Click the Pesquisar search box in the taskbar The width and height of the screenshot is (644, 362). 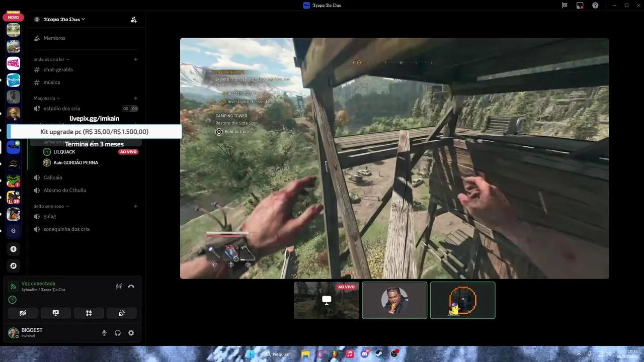(x=279, y=354)
